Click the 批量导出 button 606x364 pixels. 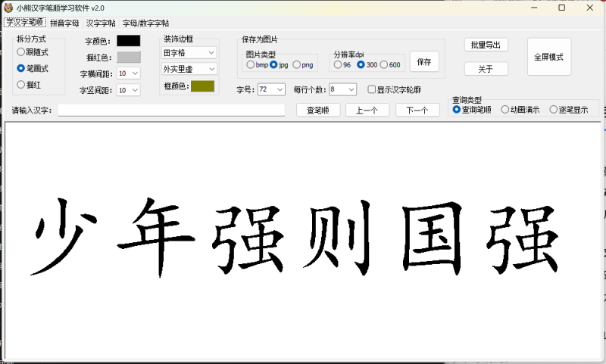point(486,45)
